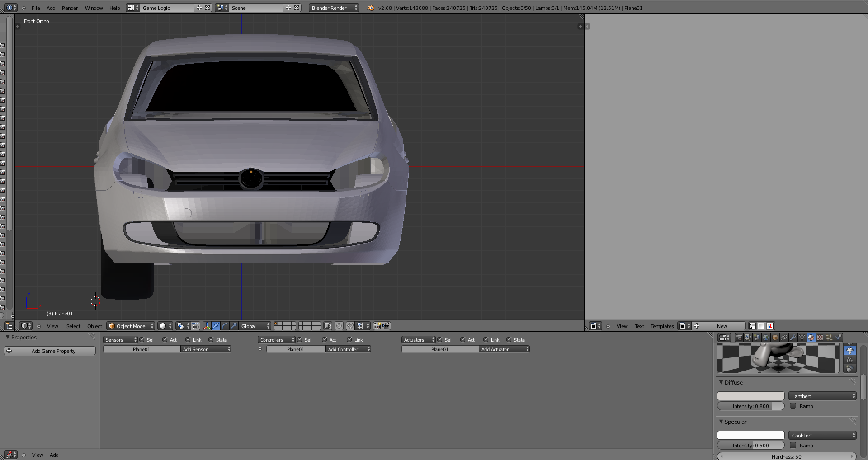Click the OpenGL render animation clapper icon
The image size is (868, 460).
tap(387, 326)
